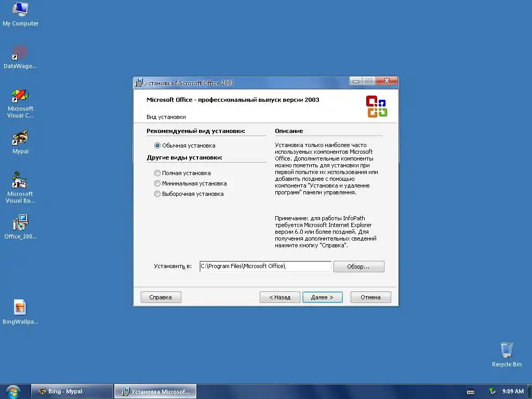Go back with the < Назад button
The image size is (532, 399).
coord(280,297)
